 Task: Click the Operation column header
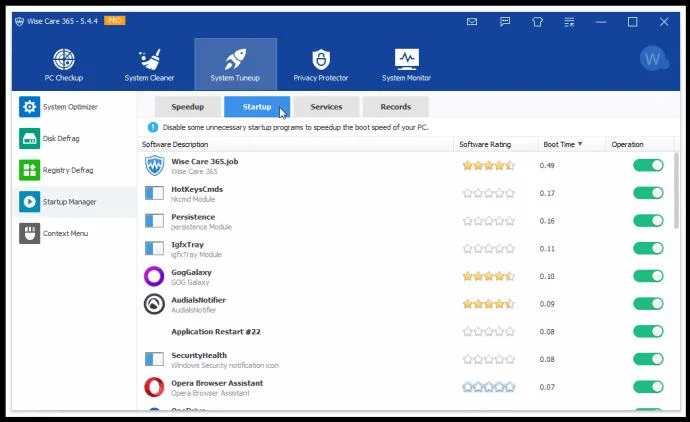[x=639, y=144]
